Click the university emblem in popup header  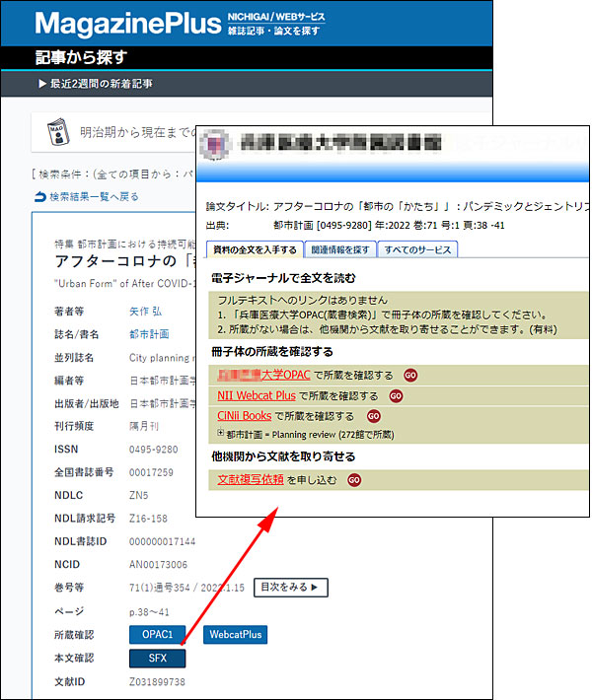(213, 144)
